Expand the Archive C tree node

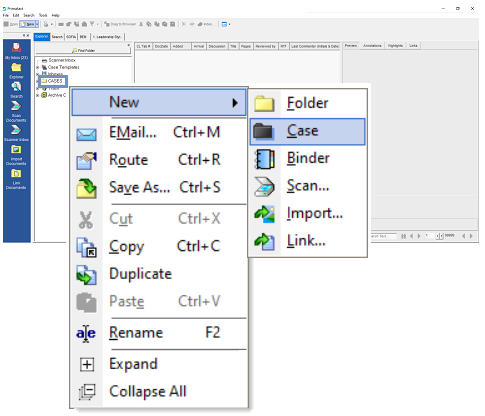click(x=38, y=95)
